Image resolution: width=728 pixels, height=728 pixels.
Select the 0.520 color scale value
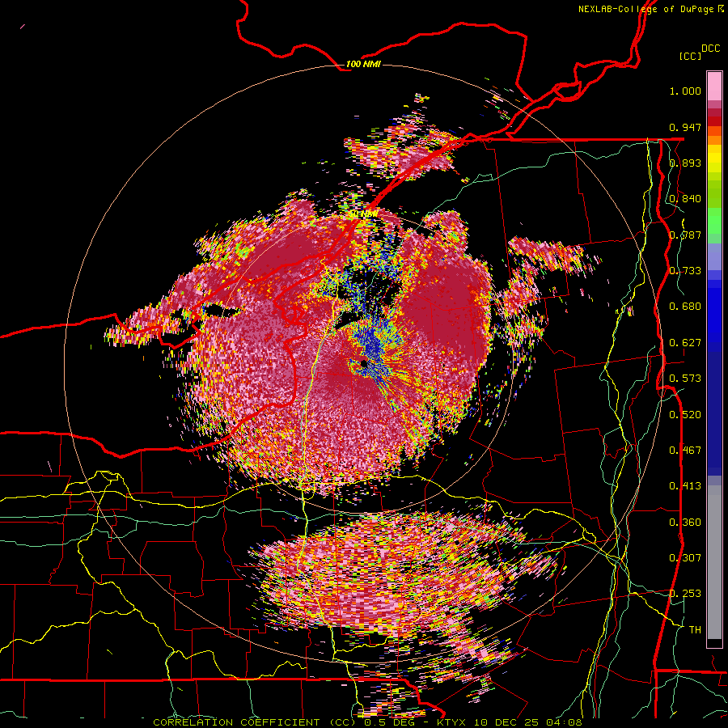pos(685,415)
